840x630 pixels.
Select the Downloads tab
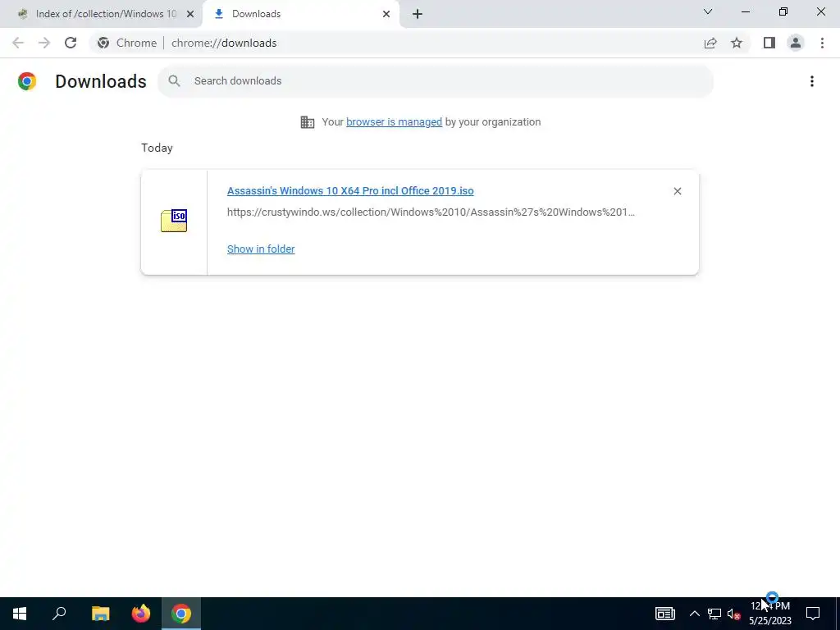tap(300, 14)
